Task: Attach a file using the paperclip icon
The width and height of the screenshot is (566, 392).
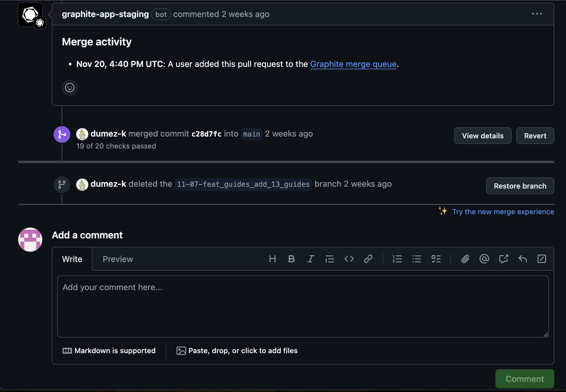Action: (465, 259)
